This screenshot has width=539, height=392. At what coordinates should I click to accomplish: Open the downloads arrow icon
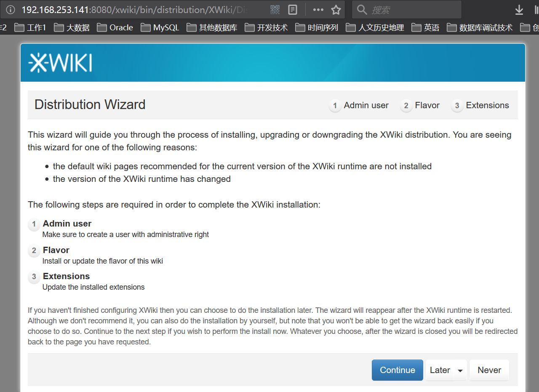(x=519, y=10)
